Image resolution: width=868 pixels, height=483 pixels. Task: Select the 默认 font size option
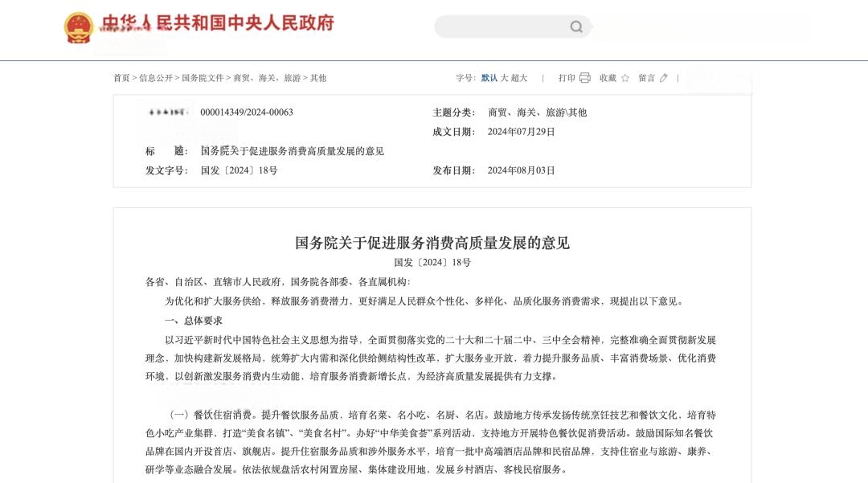pos(489,78)
